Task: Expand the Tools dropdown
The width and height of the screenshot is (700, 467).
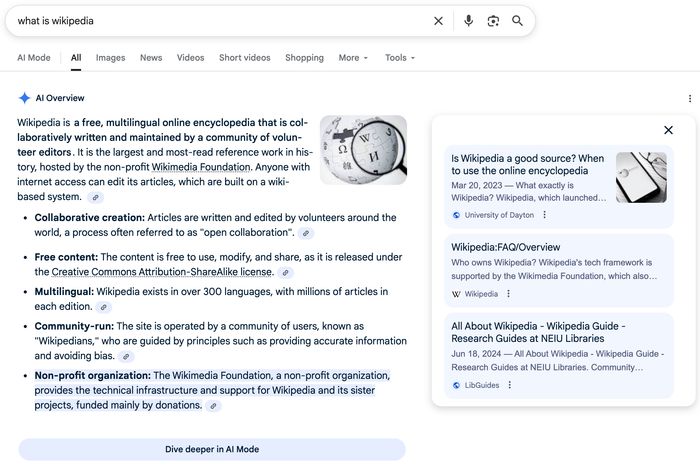Action: [400, 58]
